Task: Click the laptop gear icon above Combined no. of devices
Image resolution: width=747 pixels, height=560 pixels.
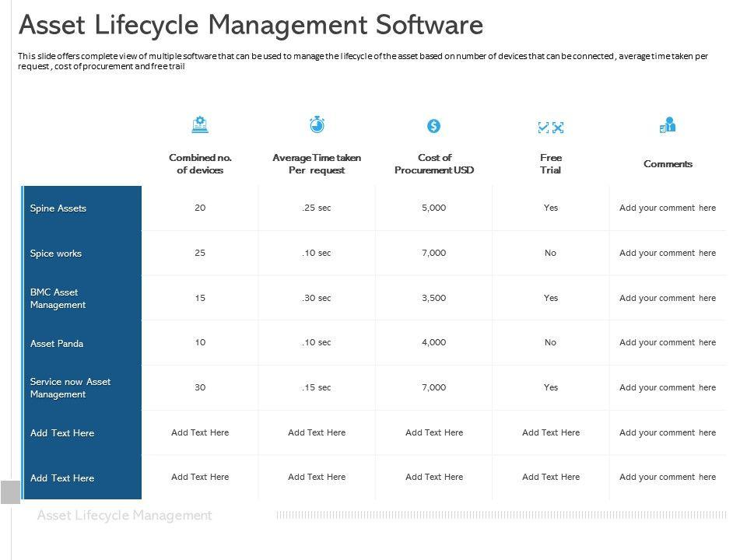Action: tap(200, 124)
